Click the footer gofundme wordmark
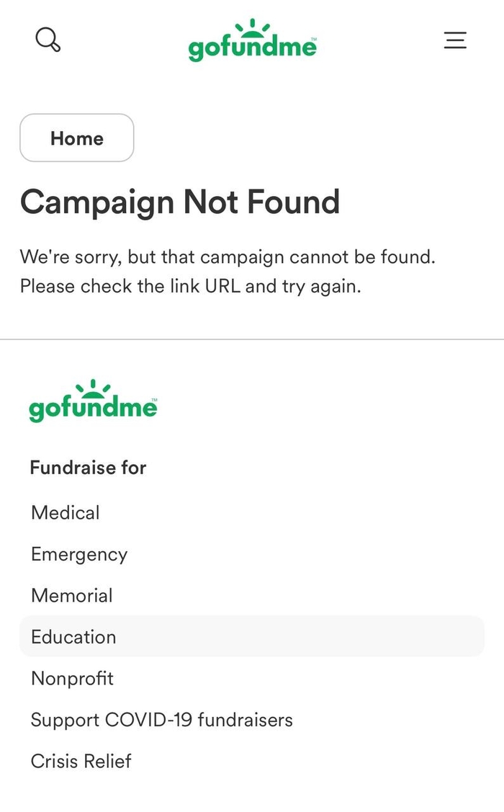This screenshot has width=504, height=812. click(92, 409)
